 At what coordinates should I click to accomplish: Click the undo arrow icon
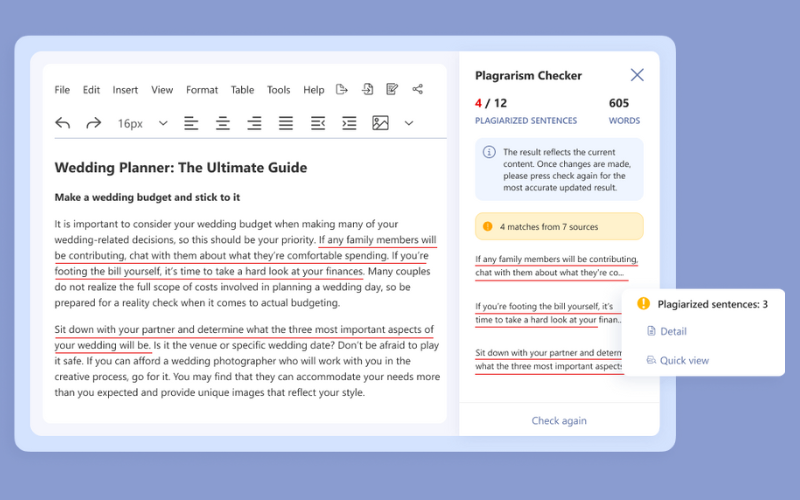pyautogui.click(x=63, y=123)
